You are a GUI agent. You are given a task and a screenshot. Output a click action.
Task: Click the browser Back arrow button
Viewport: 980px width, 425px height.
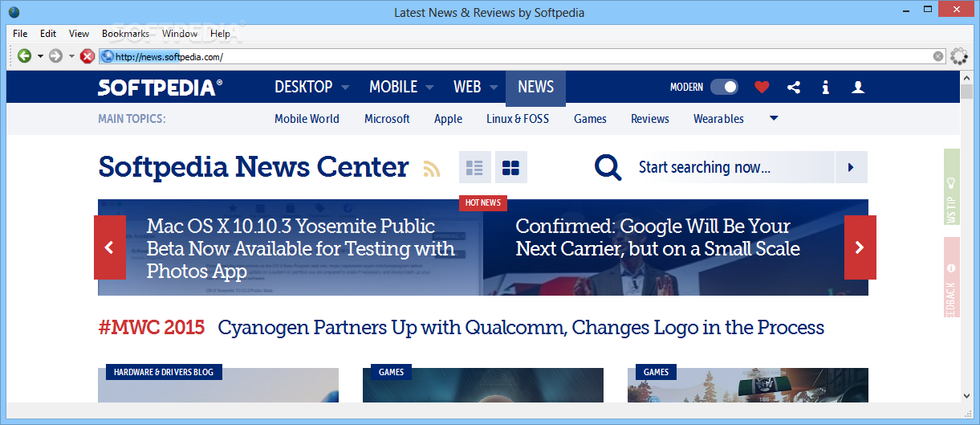pos(24,55)
